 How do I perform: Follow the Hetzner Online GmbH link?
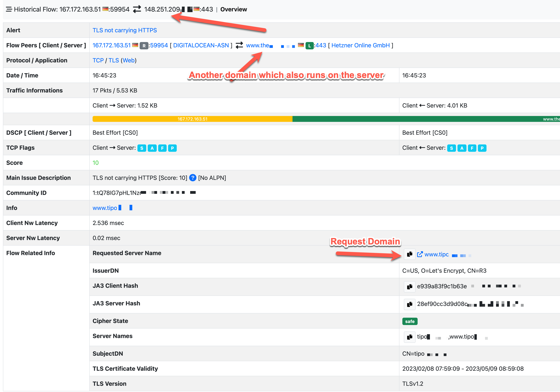pyautogui.click(x=360, y=45)
